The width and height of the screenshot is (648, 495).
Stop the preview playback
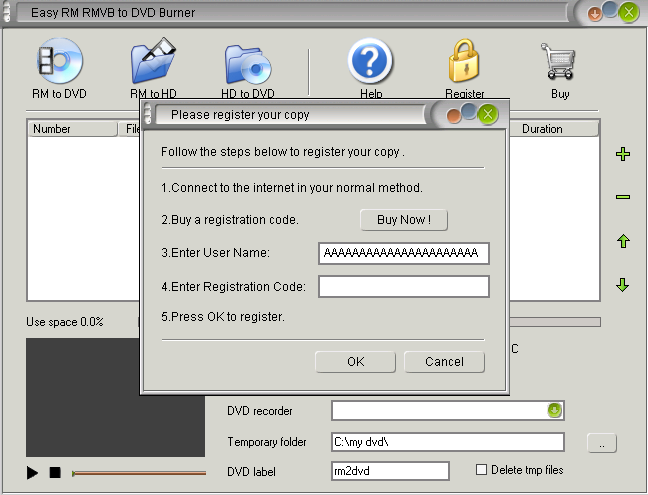point(55,472)
